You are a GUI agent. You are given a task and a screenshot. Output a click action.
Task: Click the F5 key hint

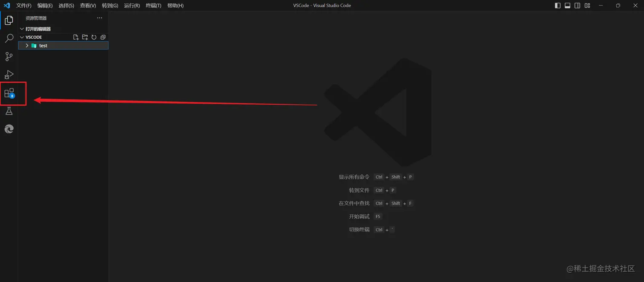[x=378, y=216]
